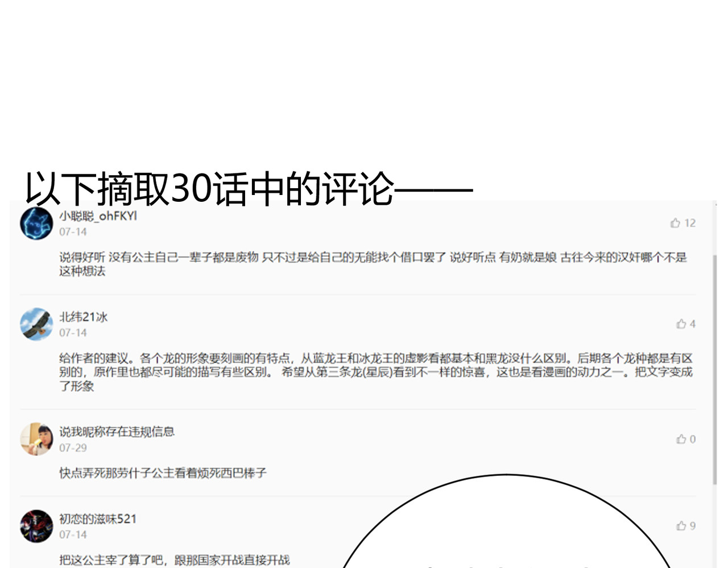Click the 07-29 date stamp of the third comment
Image resolution: width=728 pixels, height=568 pixels.
73,448
